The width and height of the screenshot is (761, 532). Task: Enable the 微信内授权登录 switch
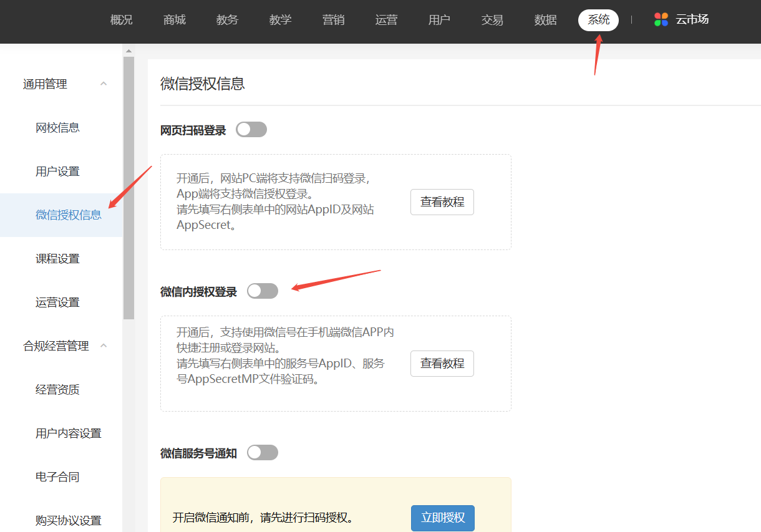tap(263, 291)
